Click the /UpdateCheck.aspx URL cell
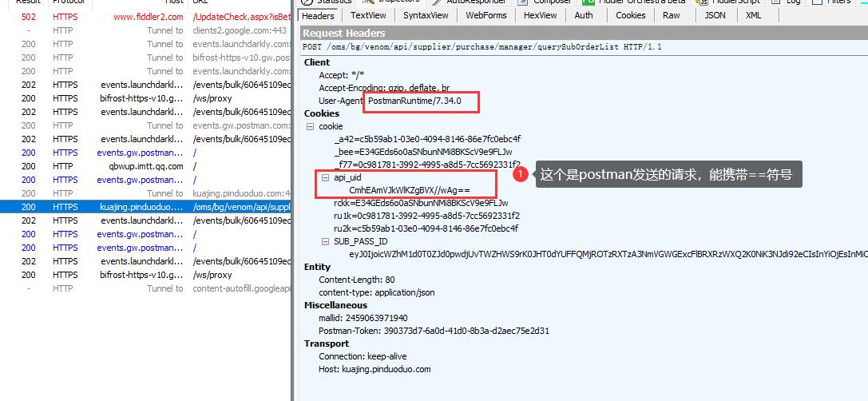This screenshot has width=868, height=401. 241,17
